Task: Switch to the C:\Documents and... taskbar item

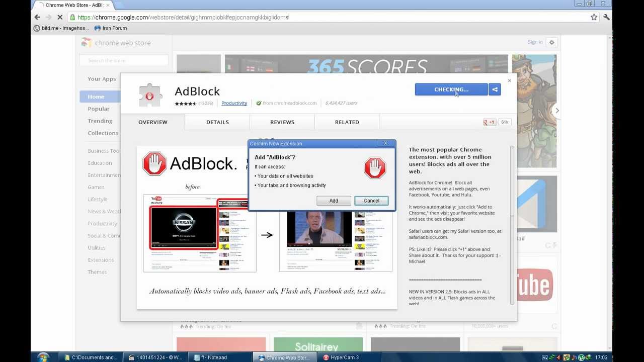Action: pyautogui.click(x=91, y=357)
